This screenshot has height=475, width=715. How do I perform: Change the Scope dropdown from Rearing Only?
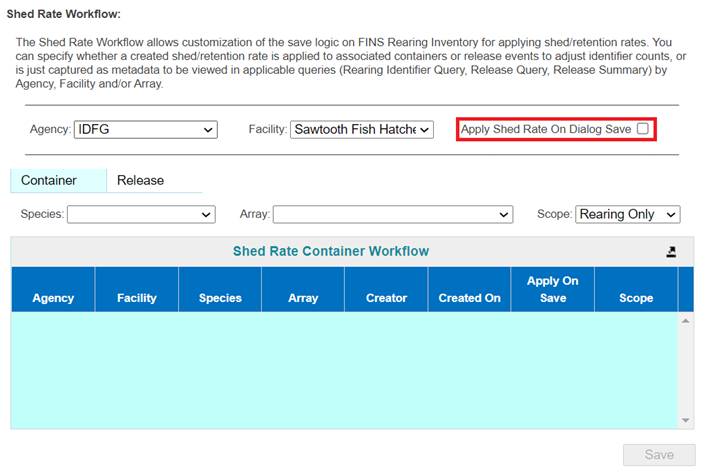(628, 214)
